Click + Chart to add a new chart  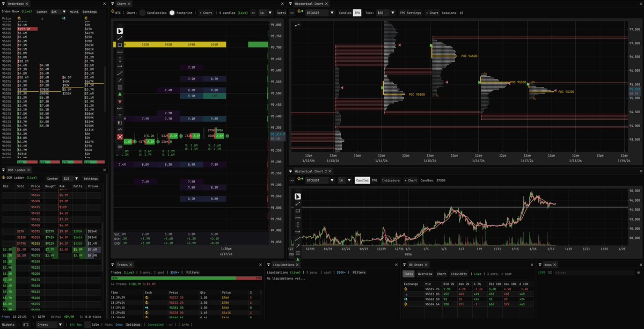(x=431, y=12)
